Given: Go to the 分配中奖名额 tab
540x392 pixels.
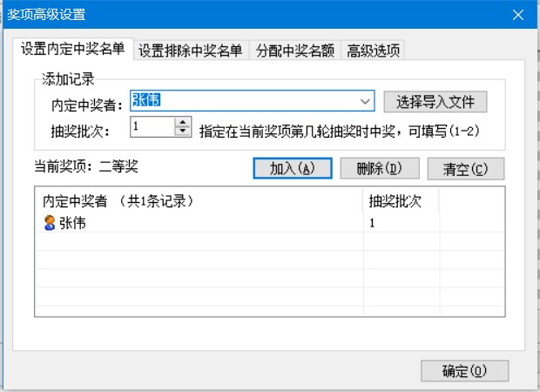Looking at the screenshot, I should 294,51.
